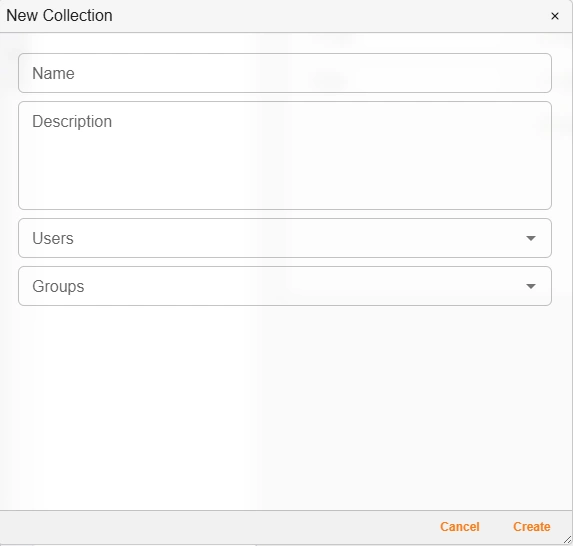This screenshot has width=573, height=546.
Task: Open the Groups dropdown
Action: [x=285, y=286]
